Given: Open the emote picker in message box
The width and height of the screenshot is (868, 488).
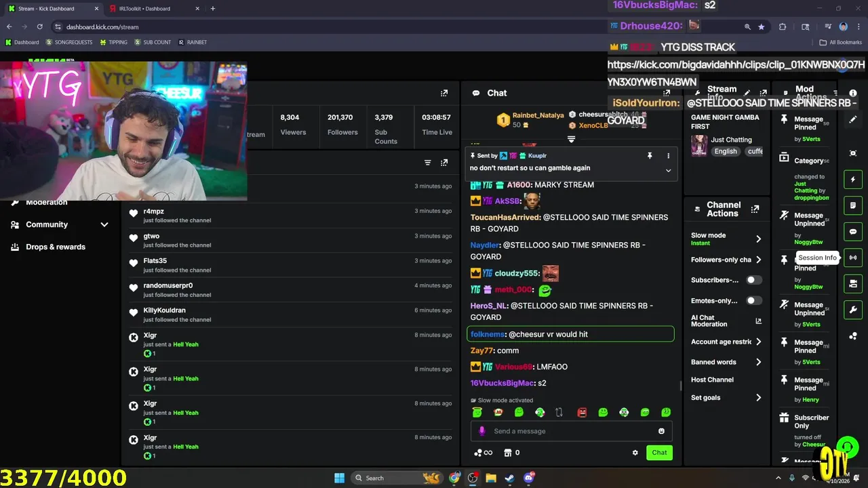Looking at the screenshot, I should click(x=661, y=431).
